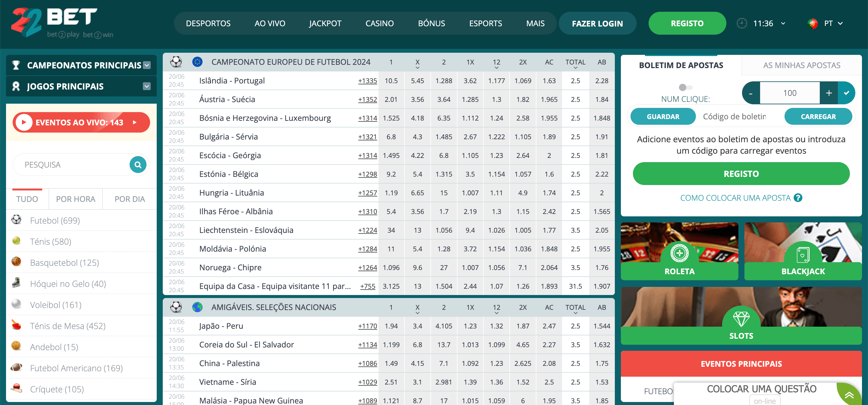Screen dimensions: 868x405
Task: Open Como Colocar Uma Aposta link
Action: click(735, 198)
